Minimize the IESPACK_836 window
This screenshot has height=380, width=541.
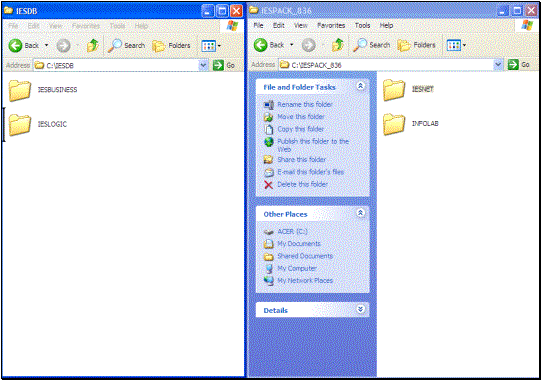[x=503, y=11]
